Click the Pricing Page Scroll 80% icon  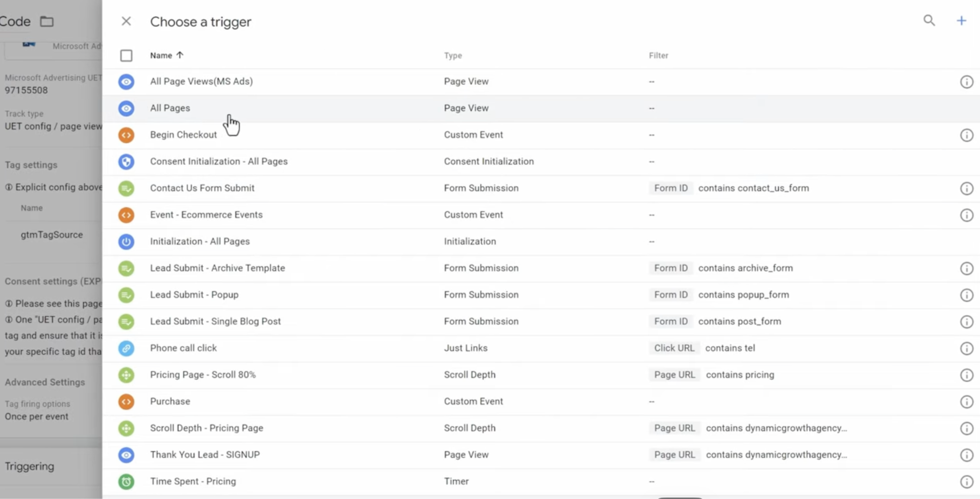[x=126, y=375]
